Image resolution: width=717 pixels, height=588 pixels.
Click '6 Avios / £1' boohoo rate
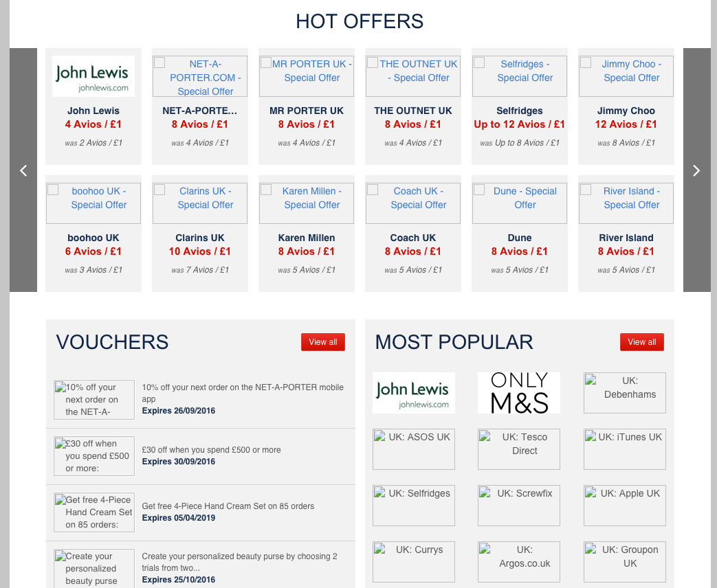(93, 251)
